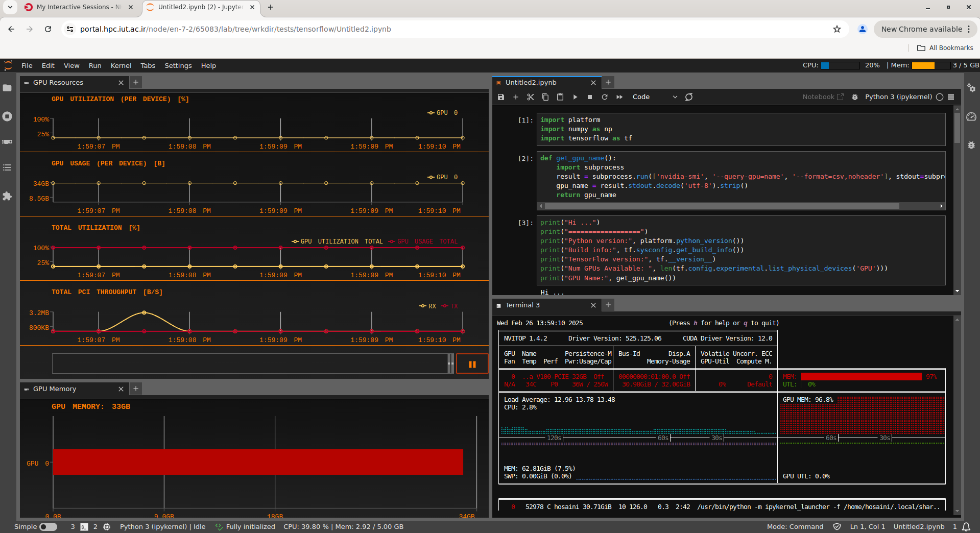Image resolution: width=980 pixels, height=533 pixels.
Task: Restart the kernel with the circular arrow
Action: [x=605, y=97]
